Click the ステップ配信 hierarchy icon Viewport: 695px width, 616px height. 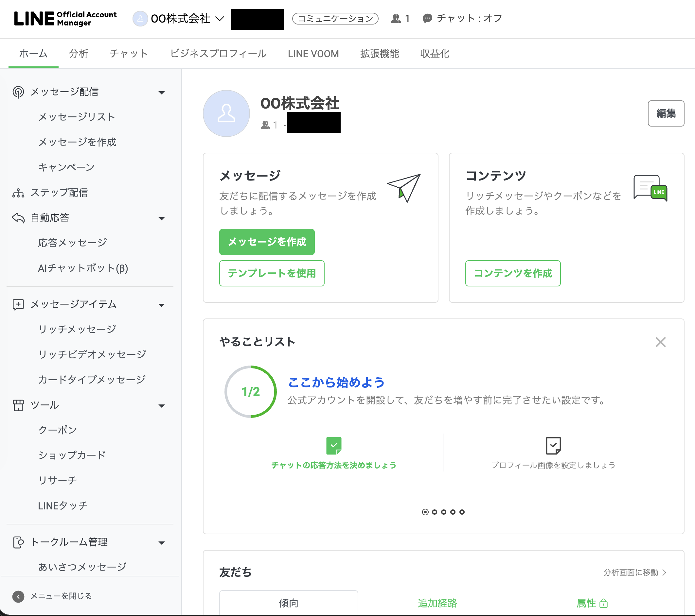pyautogui.click(x=18, y=193)
